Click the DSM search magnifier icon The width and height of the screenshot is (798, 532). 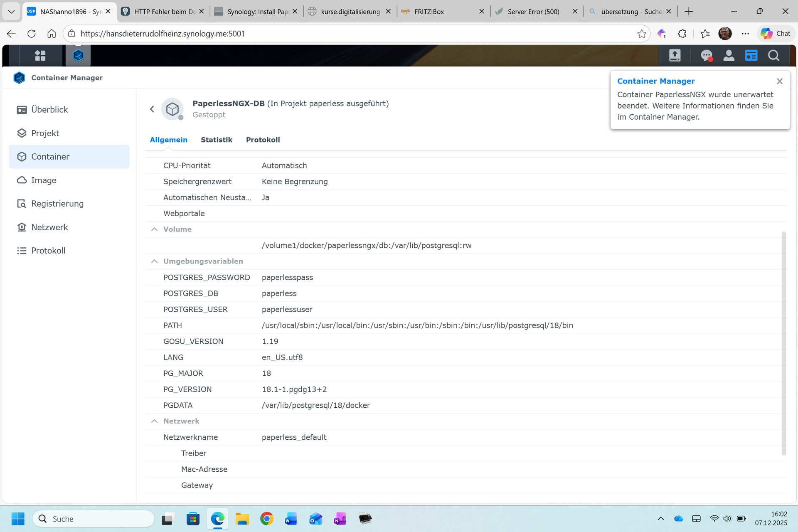pyautogui.click(x=773, y=55)
